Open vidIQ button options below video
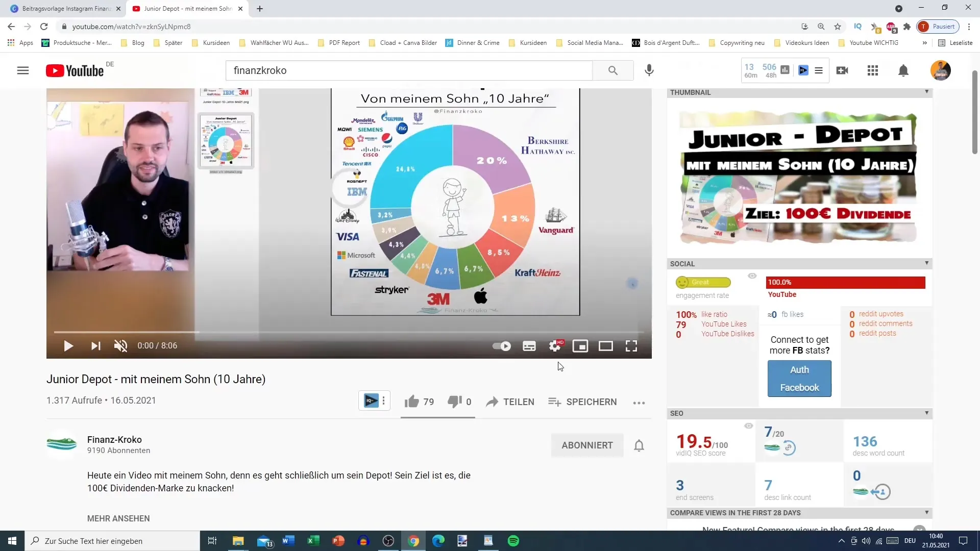This screenshot has width=980, height=551. pos(383,401)
